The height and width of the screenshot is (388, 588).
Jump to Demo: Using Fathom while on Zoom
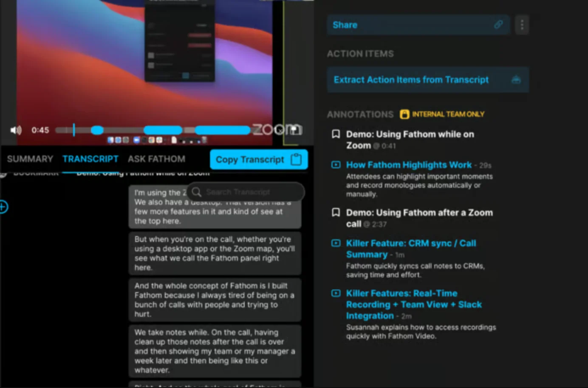410,140
